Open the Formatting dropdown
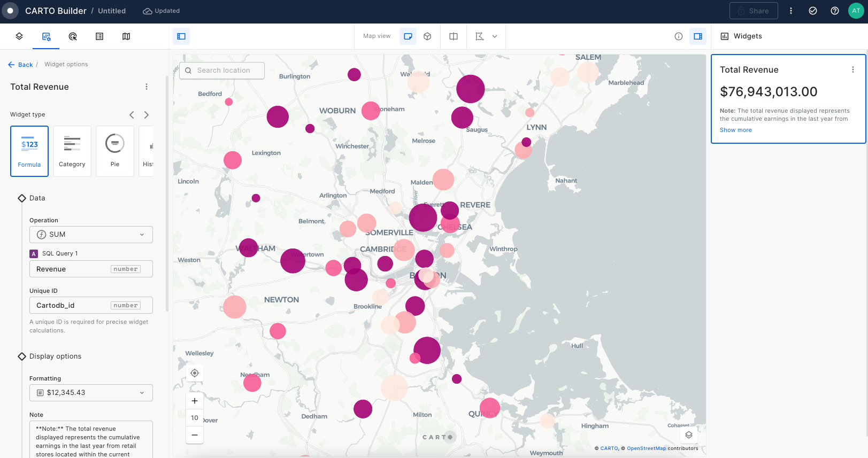This screenshot has height=458, width=868. pyautogui.click(x=91, y=393)
